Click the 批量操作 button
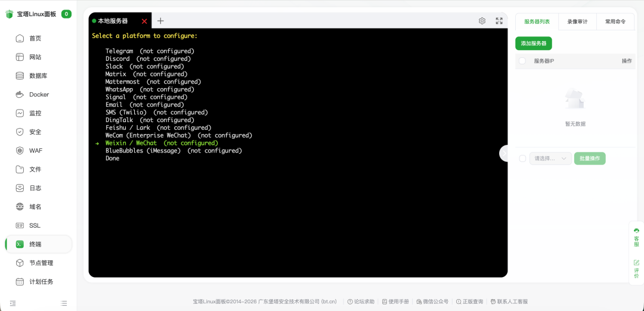Image resolution: width=644 pixels, height=311 pixels. pyautogui.click(x=590, y=158)
